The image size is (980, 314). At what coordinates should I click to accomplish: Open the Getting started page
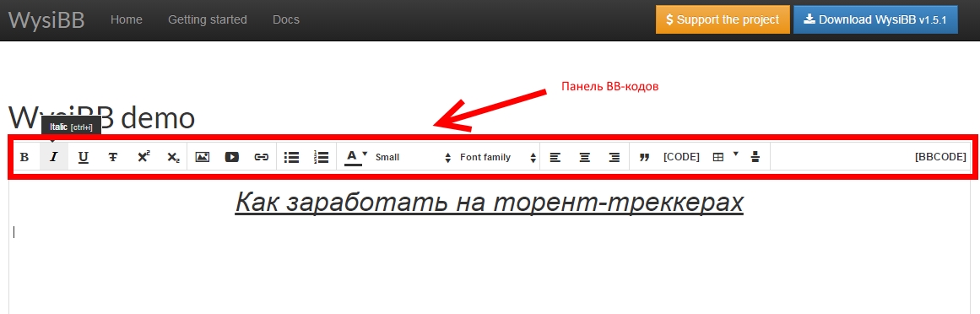click(208, 20)
